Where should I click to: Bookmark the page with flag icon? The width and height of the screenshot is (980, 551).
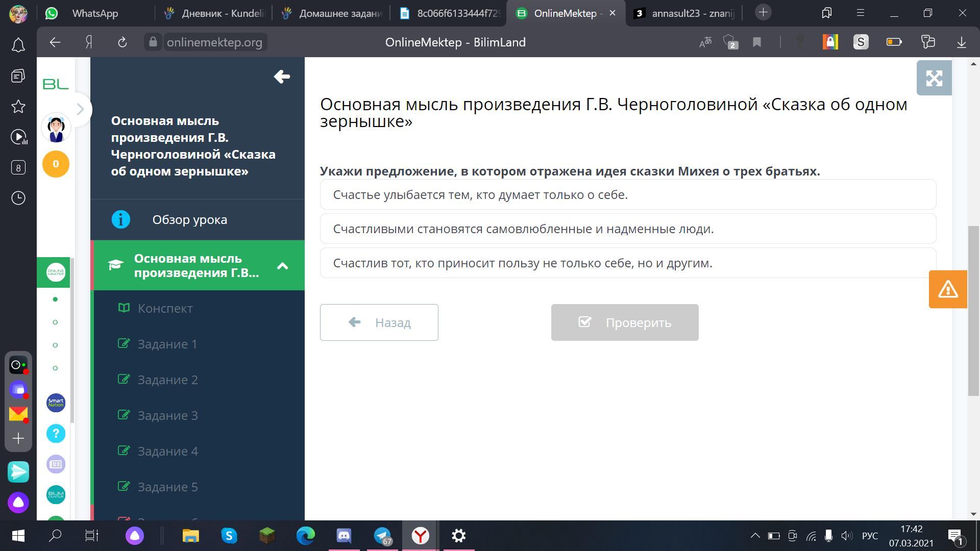(x=757, y=42)
